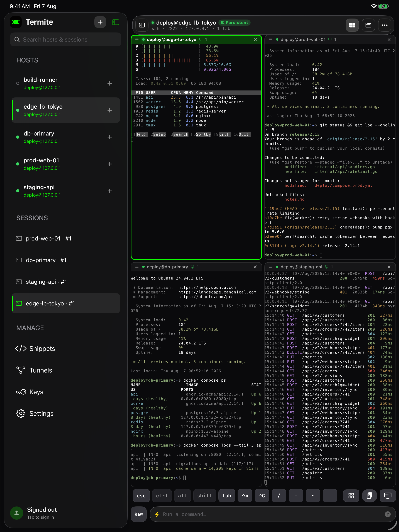Tap the esc key button
This screenshot has width=399, height=532.
click(x=141, y=496)
